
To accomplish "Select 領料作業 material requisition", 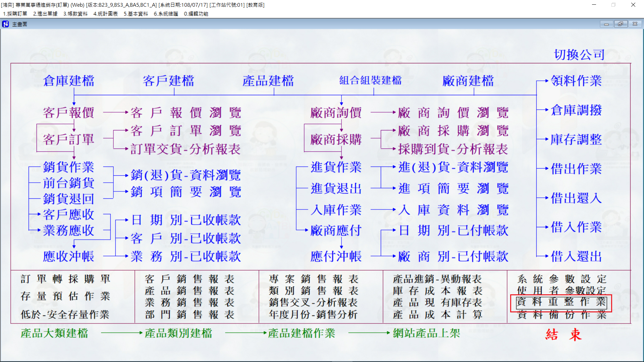I will tap(576, 81).
